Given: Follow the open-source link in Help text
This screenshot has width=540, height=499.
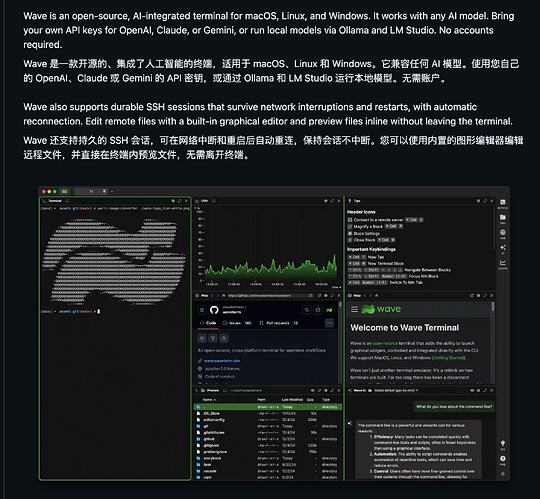Looking at the screenshot, I should point(385,343).
